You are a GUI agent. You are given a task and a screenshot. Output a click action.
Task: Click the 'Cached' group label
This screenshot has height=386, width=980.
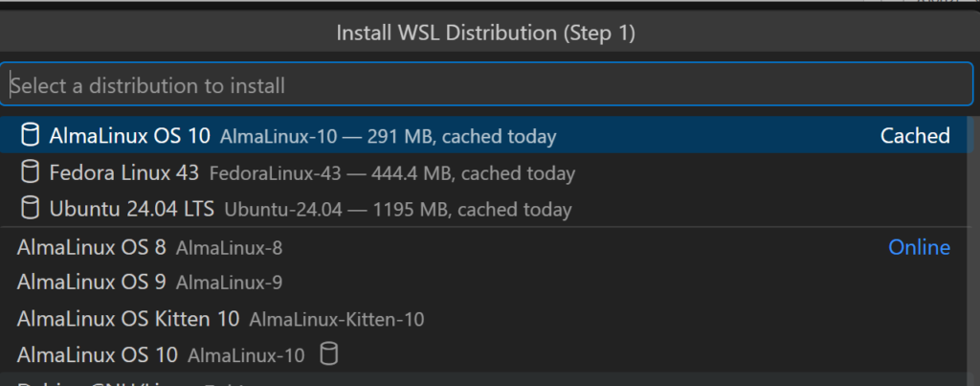point(915,136)
